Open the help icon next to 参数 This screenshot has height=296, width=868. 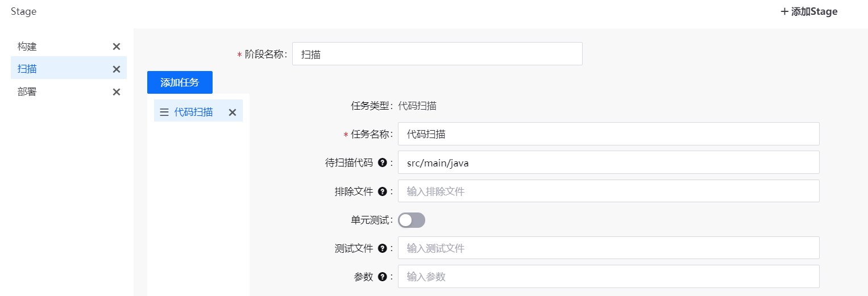[382, 277]
